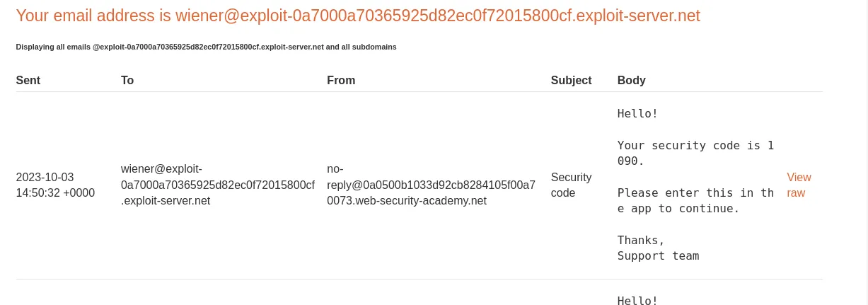Image resolution: width=868 pixels, height=305 pixels.
Task: Click the orange email address heading
Action: (357, 16)
